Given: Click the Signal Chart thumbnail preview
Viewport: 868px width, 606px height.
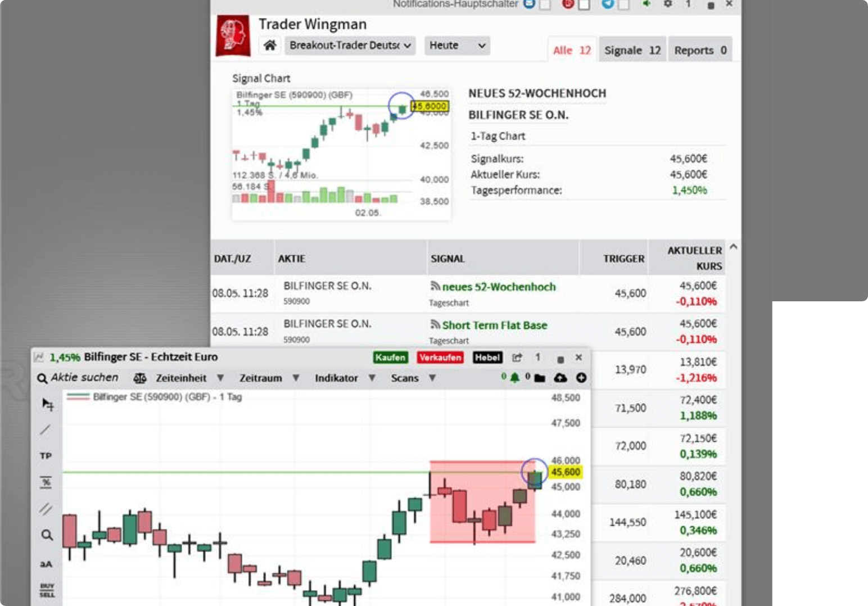Looking at the screenshot, I should pos(341,154).
